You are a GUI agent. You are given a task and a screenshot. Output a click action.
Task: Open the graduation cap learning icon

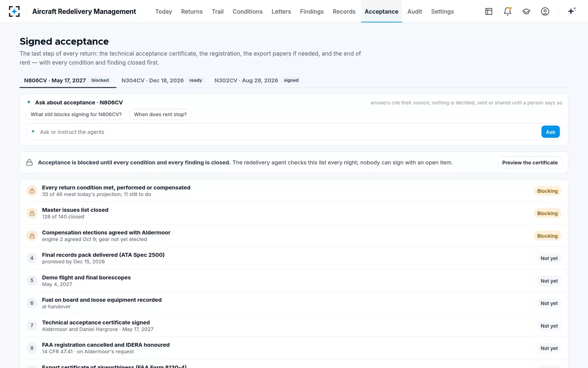coord(526,11)
